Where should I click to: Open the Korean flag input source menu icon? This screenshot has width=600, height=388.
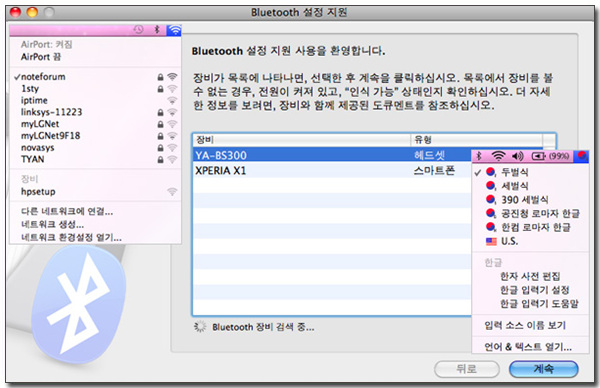pyautogui.click(x=582, y=156)
